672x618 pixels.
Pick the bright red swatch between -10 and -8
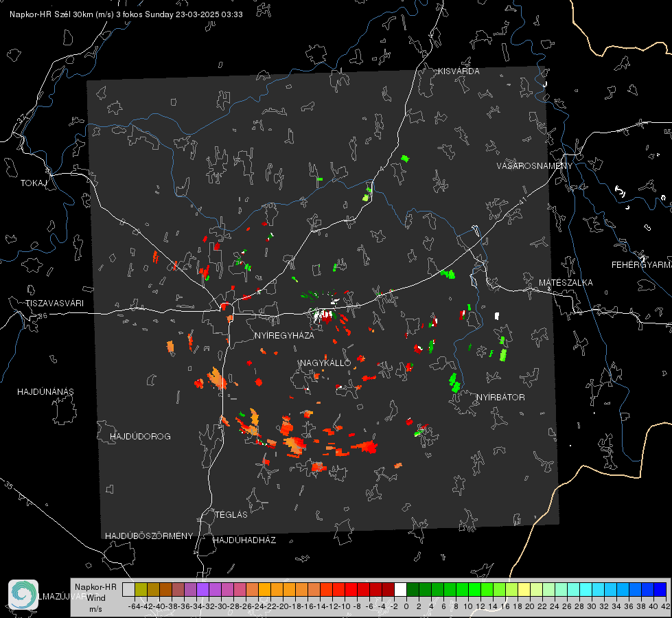(351, 589)
